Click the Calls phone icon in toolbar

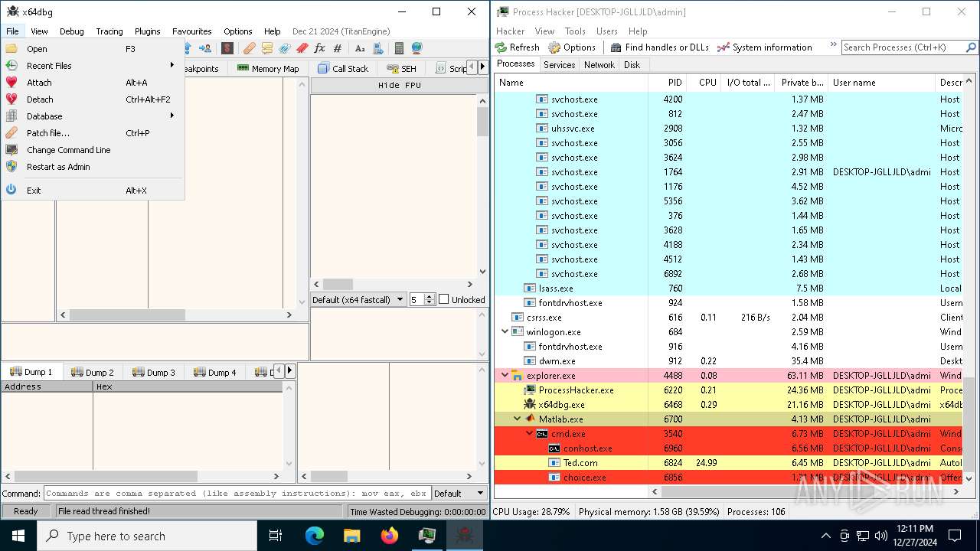click(x=377, y=48)
